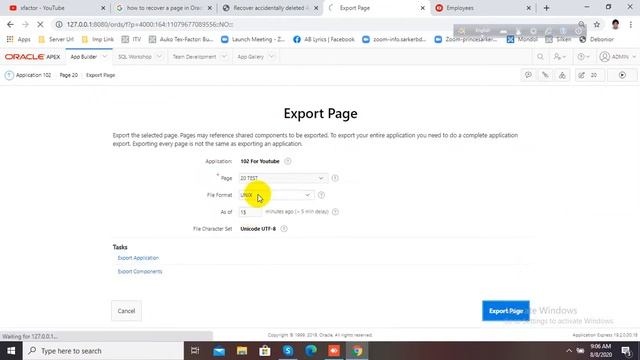Open the Chrome profile avatar
The height and width of the screenshot is (360, 640).
[616, 24]
